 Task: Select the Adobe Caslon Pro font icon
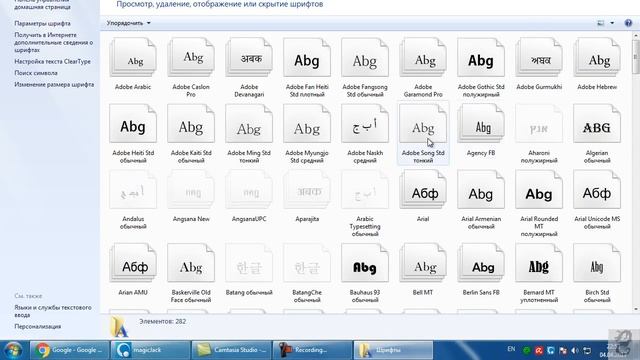pyautogui.click(x=191, y=58)
